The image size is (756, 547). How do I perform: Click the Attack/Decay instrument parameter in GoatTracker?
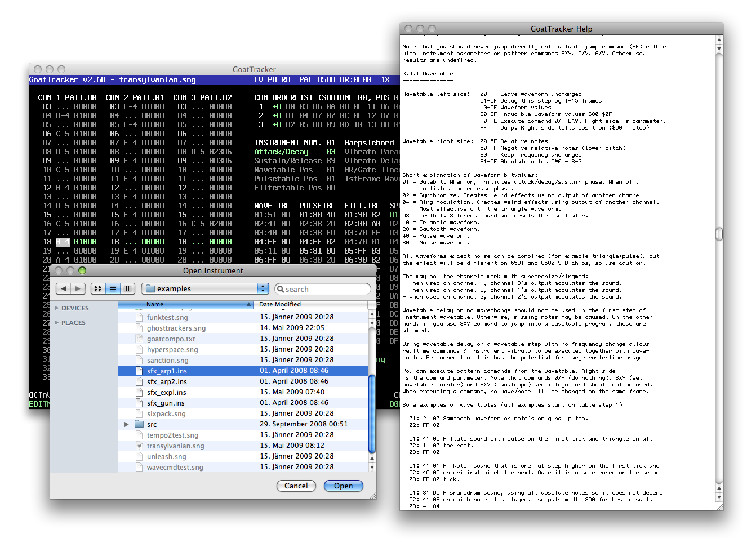281,152
